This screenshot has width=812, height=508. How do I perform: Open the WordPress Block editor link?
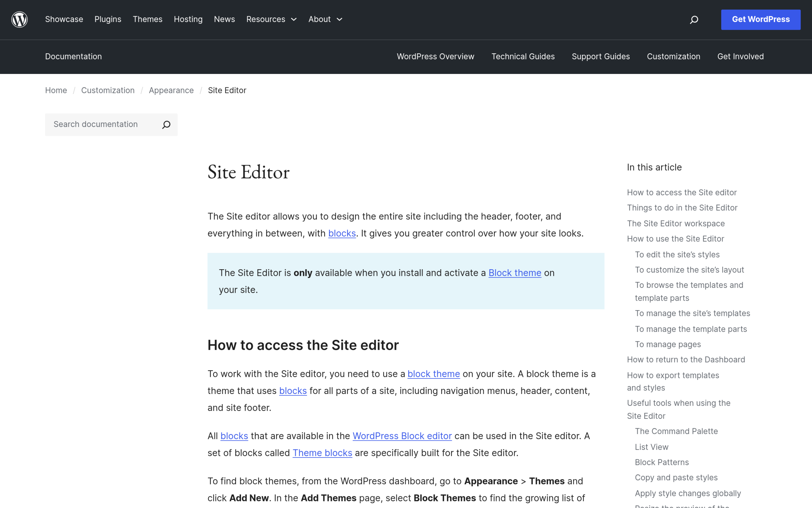402,436
